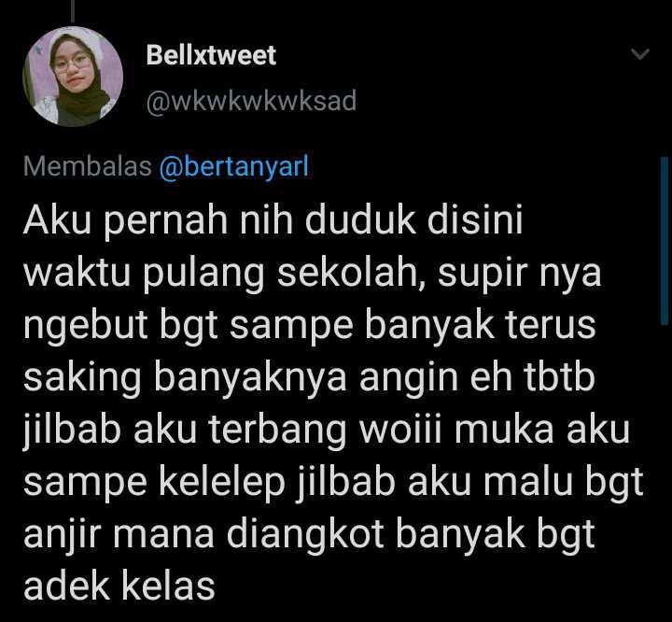The width and height of the screenshot is (672, 622).
Task: Open the @wkwkwkwksad username handle
Action: (x=251, y=101)
